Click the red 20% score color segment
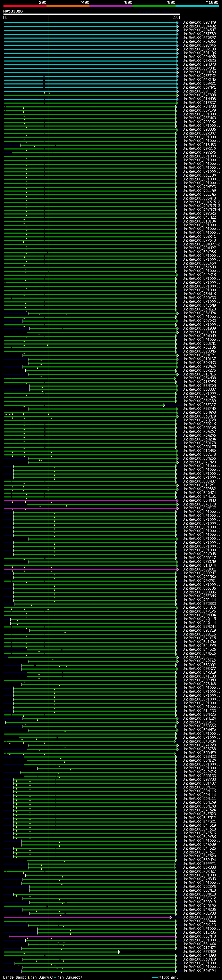The width and height of the screenshot is (222, 980). (x=25, y=6)
